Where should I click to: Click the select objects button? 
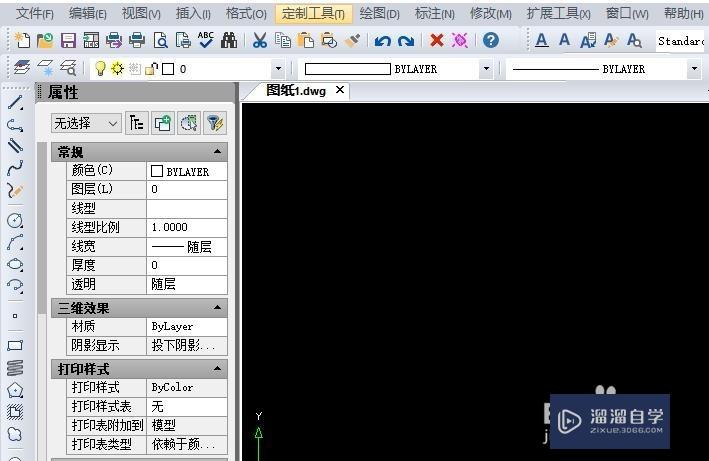point(189,123)
